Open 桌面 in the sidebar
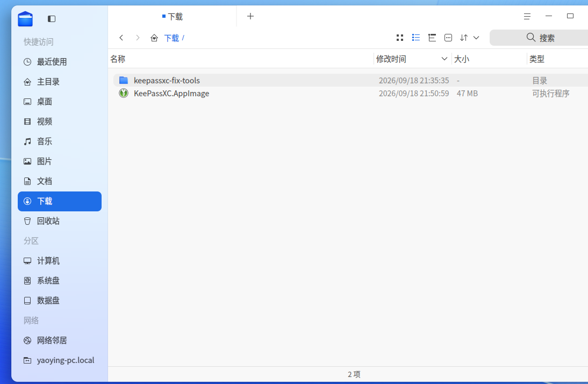The height and width of the screenshot is (384, 588). [60, 101]
